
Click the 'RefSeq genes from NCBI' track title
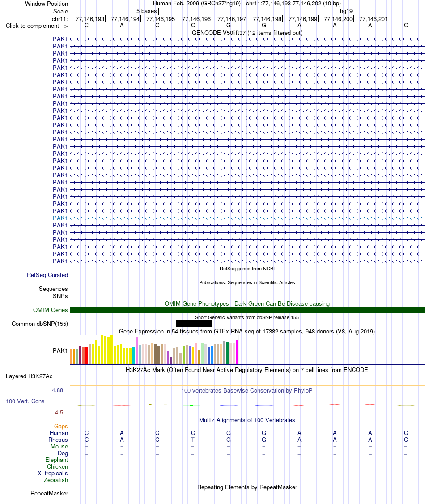pyautogui.click(x=247, y=269)
